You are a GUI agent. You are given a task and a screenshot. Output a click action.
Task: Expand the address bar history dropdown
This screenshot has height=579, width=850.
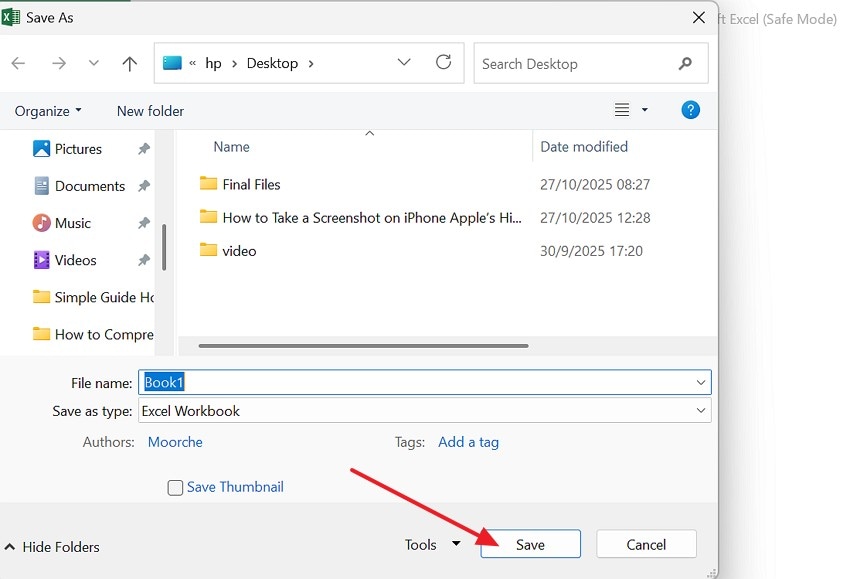click(404, 62)
